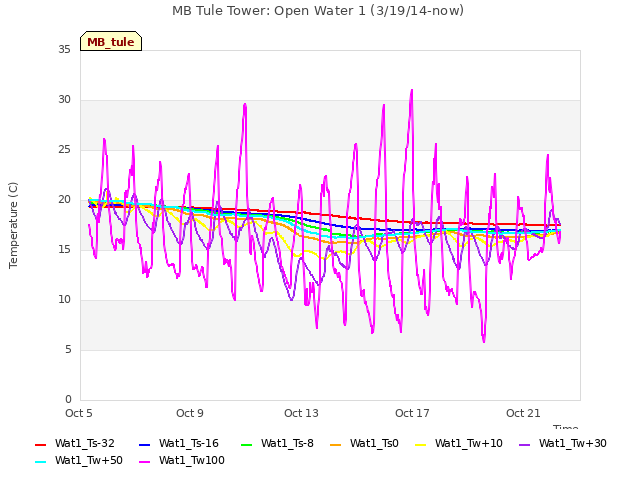Toggle Wat1_Tw+10 legend entry
The height and width of the screenshot is (480, 640).
[458, 444]
